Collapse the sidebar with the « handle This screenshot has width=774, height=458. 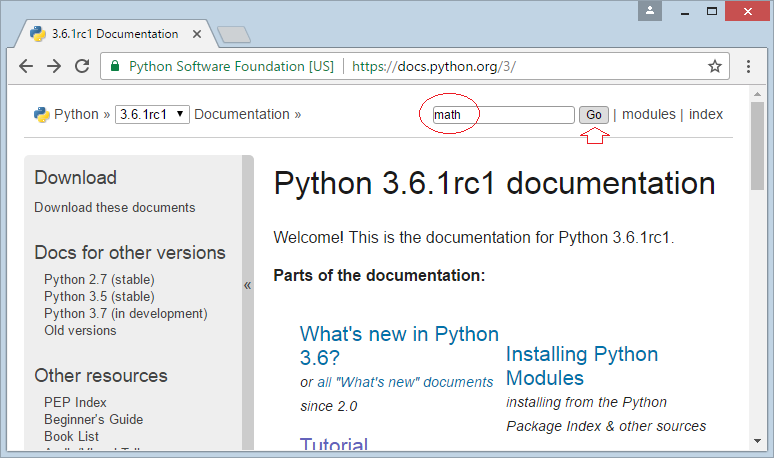(247, 285)
